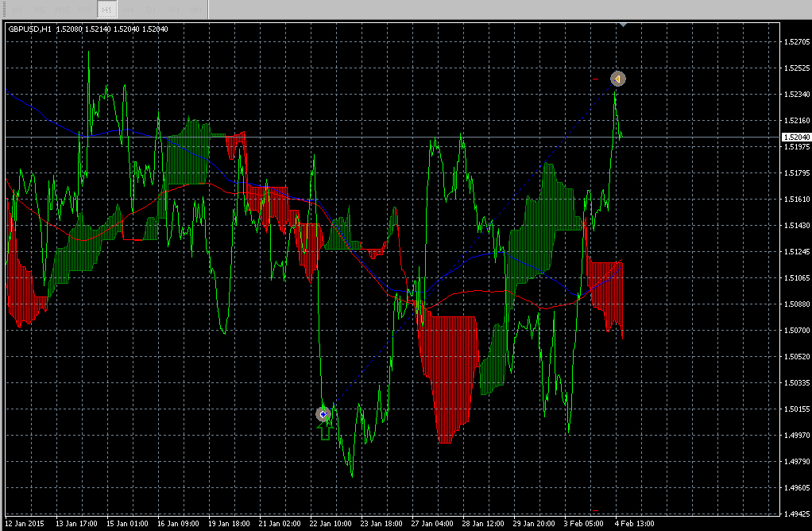The width and height of the screenshot is (812, 531).
Task: Click price scale value 1.51795
Action: pyautogui.click(x=796, y=173)
